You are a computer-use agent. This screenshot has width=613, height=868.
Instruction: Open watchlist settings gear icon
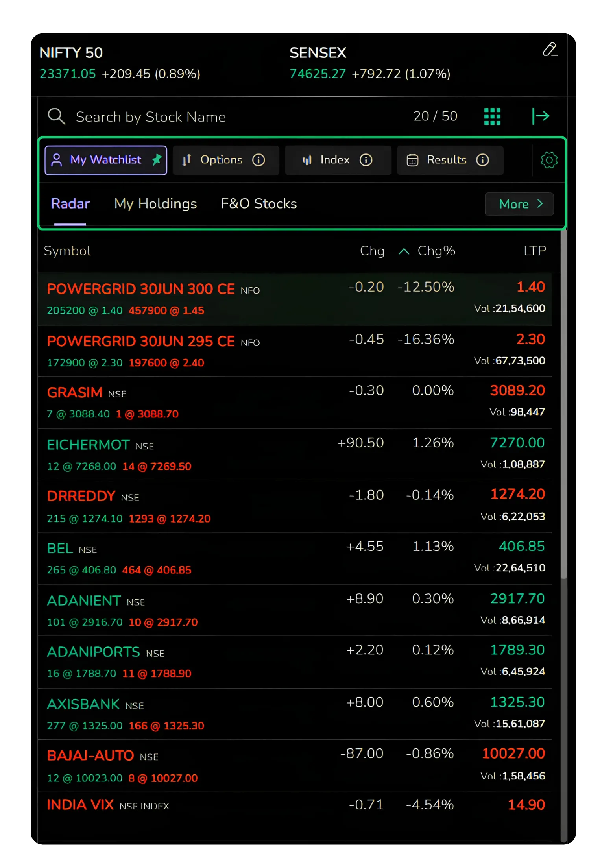[549, 160]
